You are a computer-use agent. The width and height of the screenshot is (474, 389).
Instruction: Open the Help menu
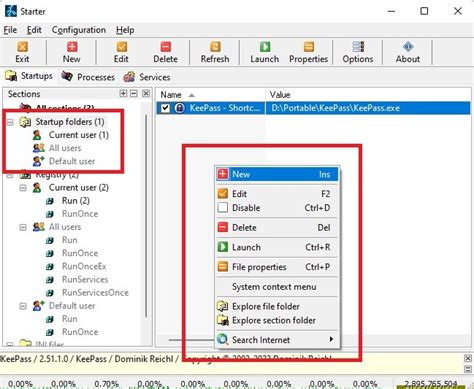point(125,30)
